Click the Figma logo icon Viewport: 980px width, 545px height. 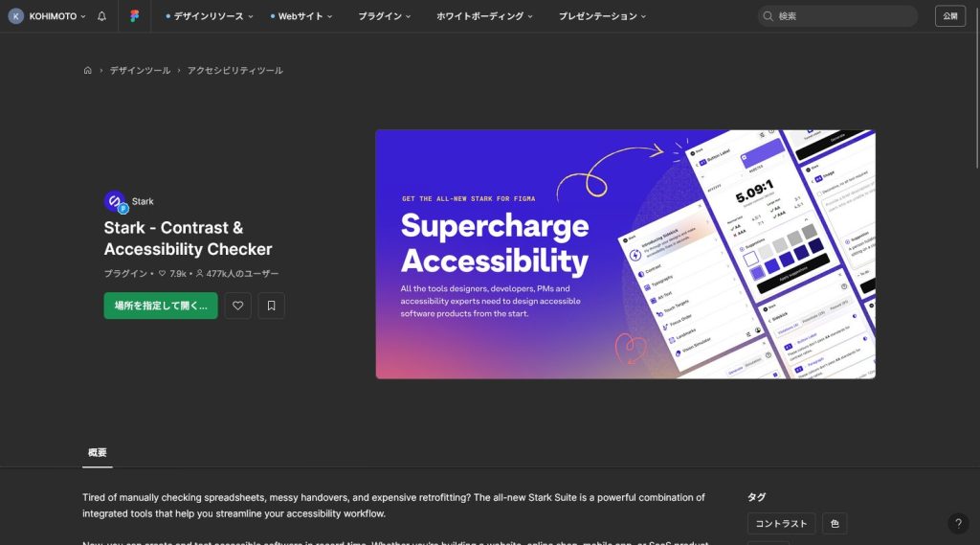134,16
